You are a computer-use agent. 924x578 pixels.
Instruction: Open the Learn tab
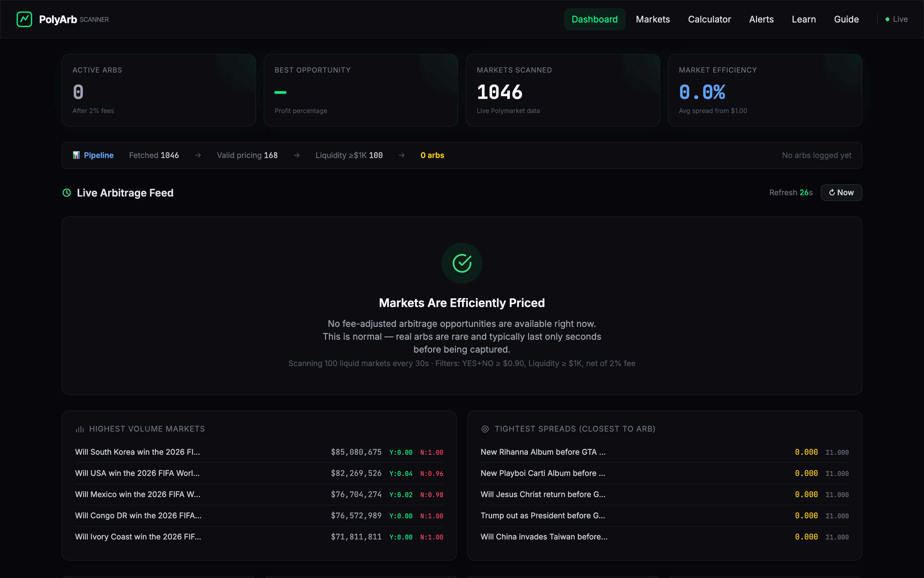[803, 19]
